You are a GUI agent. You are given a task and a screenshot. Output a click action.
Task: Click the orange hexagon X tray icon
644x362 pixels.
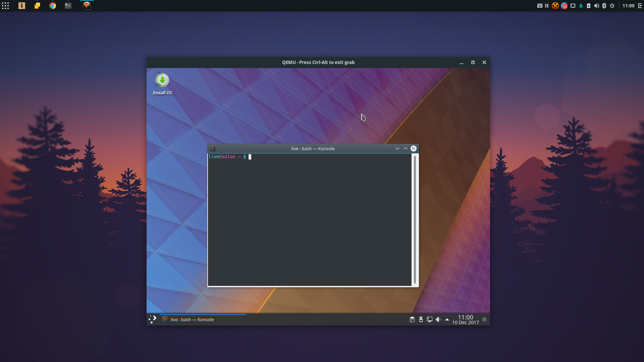[555, 6]
